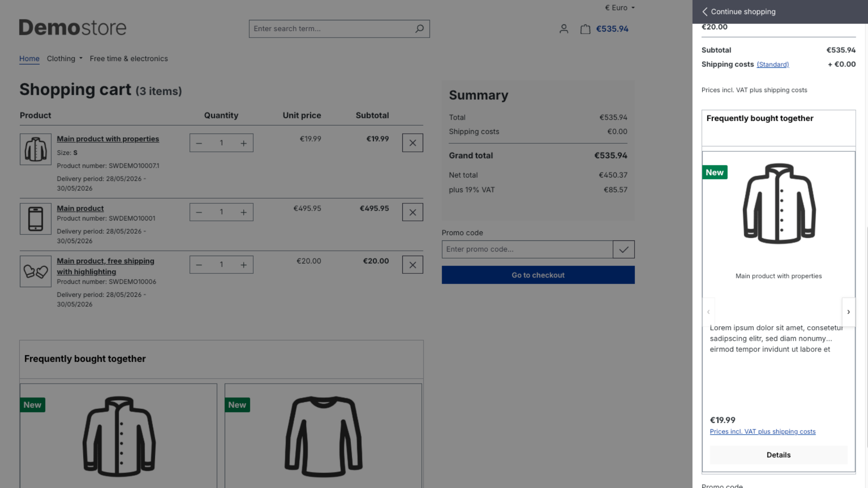Remove Main product with properties from cart
This screenshot has width=868, height=488.
(x=413, y=143)
